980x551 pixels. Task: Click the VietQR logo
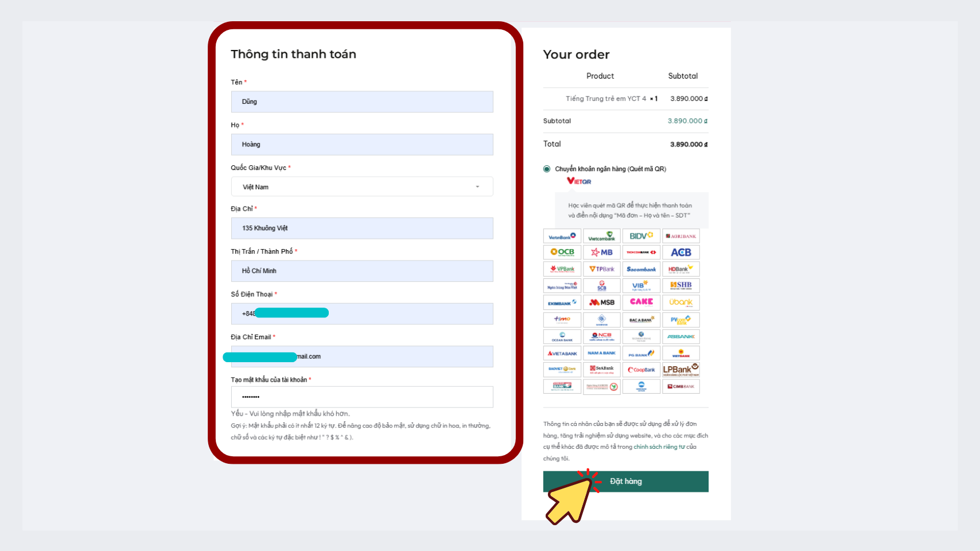pos(579,181)
